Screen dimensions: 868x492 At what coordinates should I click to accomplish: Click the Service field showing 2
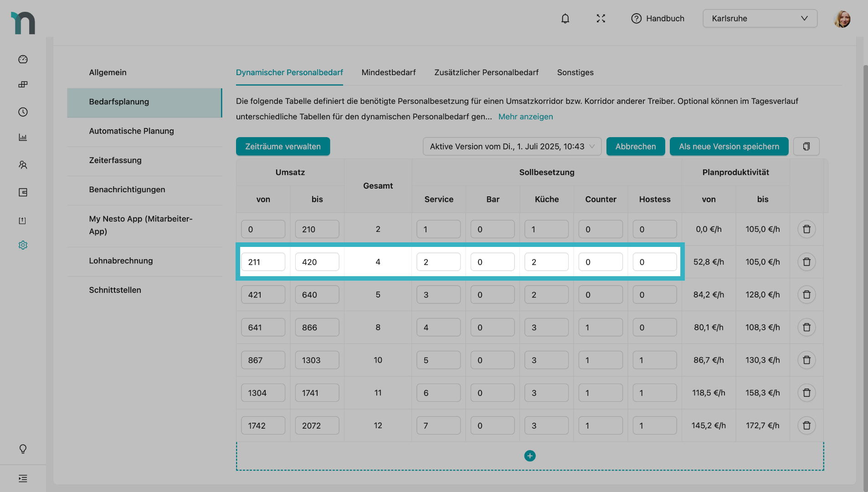[x=438, y=262]
